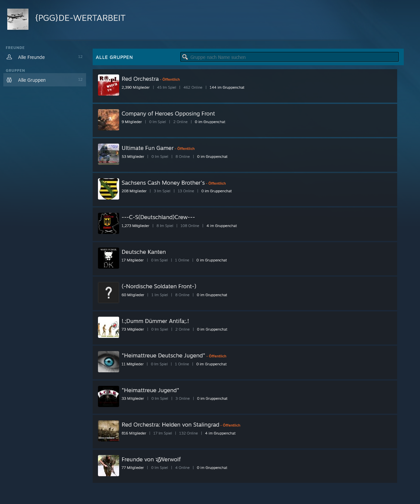Screen dimensions: 420x504
Task: Click the group icon beside Alle Gruppen
Action: click(x=9, y=80)
